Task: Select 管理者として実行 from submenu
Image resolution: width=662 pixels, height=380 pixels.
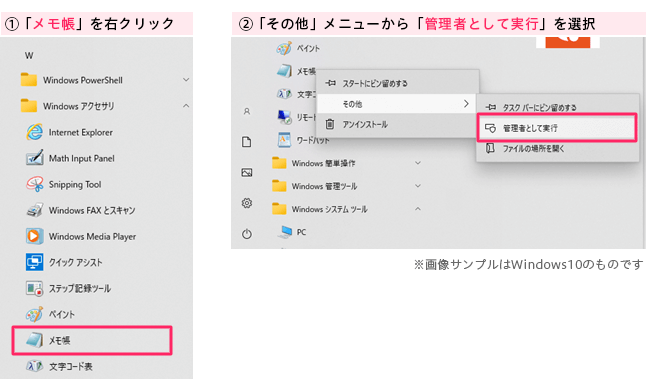Action: pyautogui.click(x=556, y=128)
